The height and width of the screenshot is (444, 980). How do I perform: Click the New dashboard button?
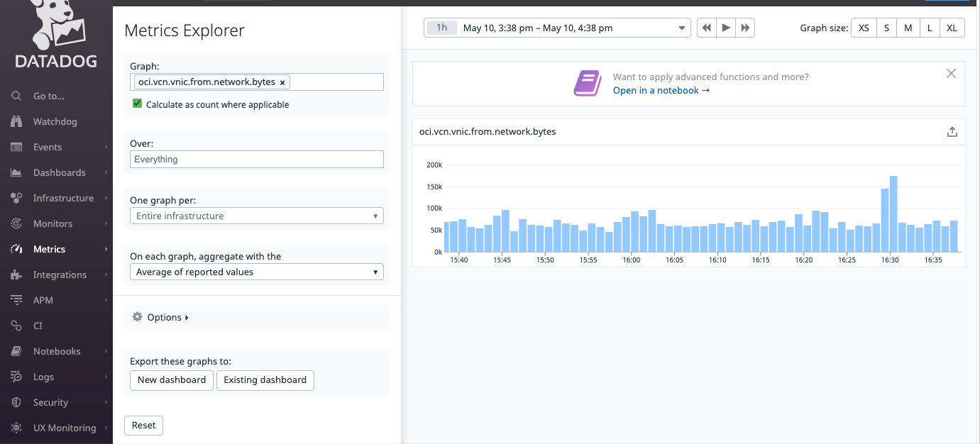[x=171, y=380]
